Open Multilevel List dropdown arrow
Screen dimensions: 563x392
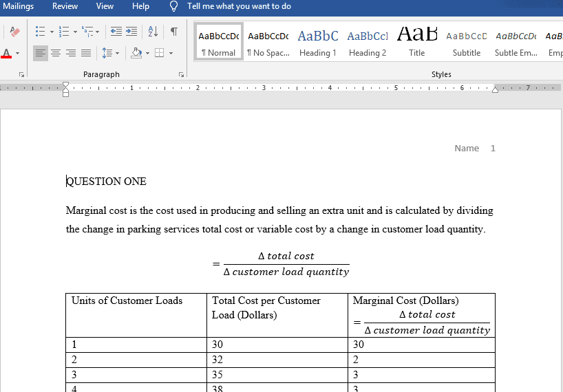pos(97,32)
